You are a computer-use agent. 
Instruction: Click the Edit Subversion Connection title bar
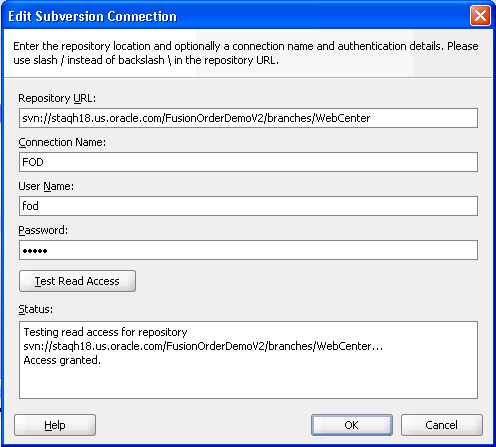233,16
